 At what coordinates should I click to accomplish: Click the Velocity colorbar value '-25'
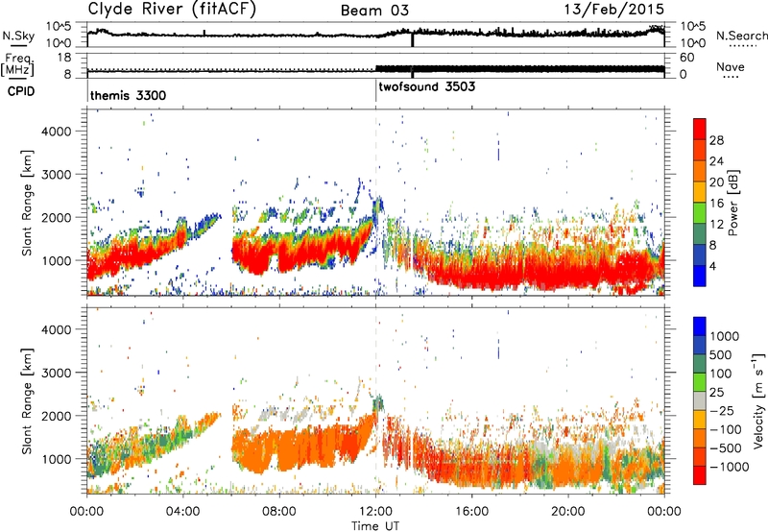pyautogui.click(x=724, y=410)
